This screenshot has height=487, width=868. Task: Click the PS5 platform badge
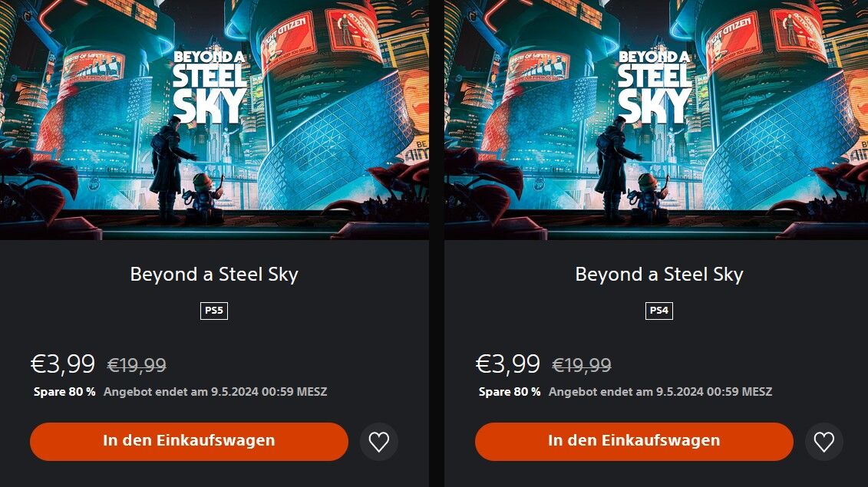tap(213, 311)
